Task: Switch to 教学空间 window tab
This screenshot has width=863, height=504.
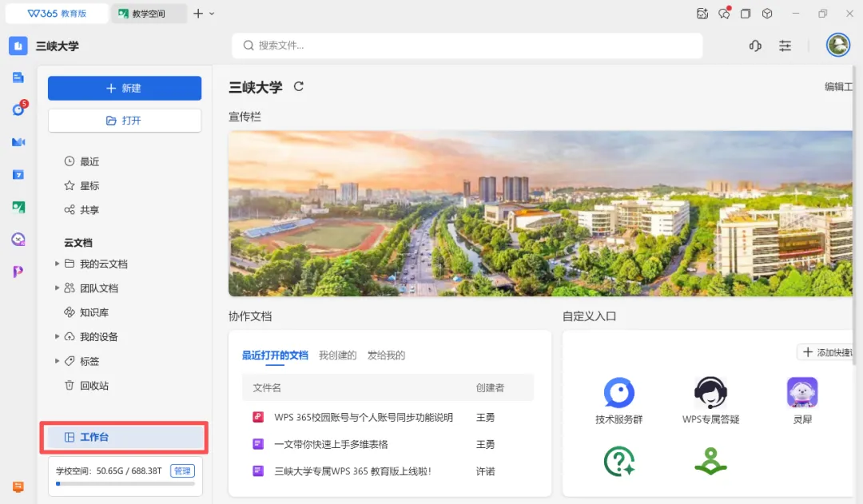Action: (149, 14)
